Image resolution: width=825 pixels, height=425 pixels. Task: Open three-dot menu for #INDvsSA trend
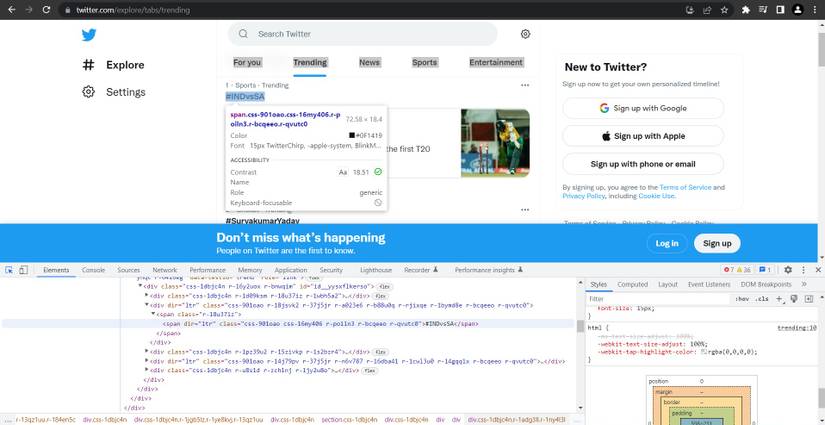[525, 85]
